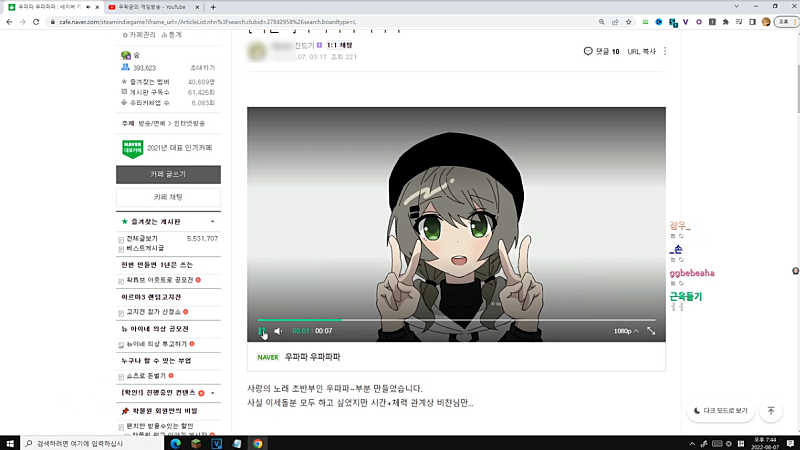Viewport: 800px width, 450px height.
Task: Open Chrome zoom magnifier icon
Action: pyautogui.click(x=602, y=22)
